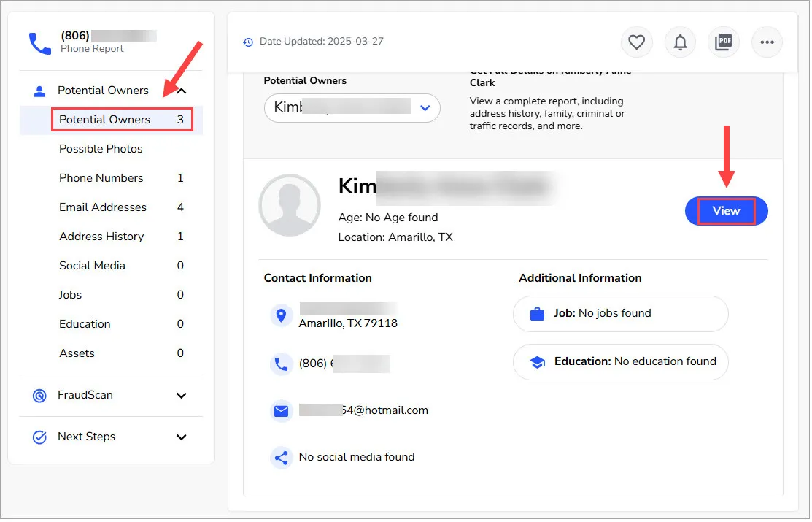Screen dimensions: 812x522
Task: Add the report to favorites via heart icon
Action: click(x=636, y=42)
